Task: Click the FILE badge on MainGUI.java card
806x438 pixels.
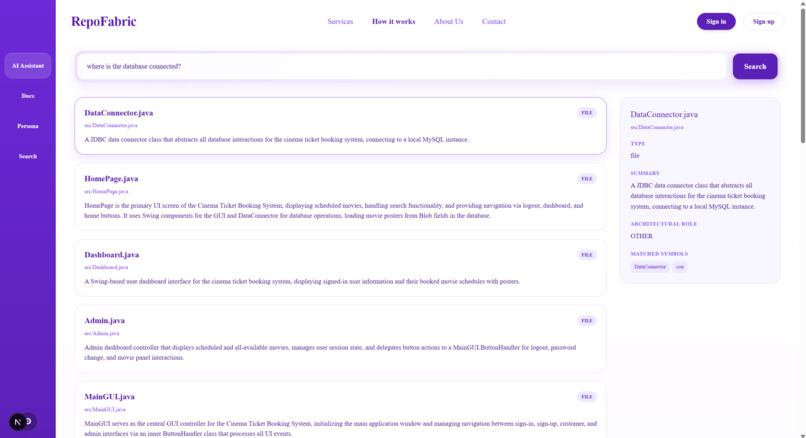Action: pos(587,397)
